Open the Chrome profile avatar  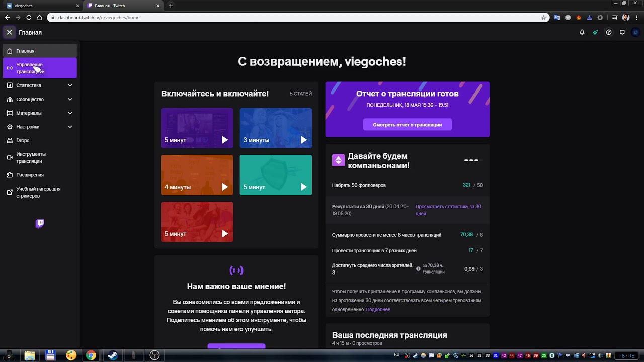626,18
